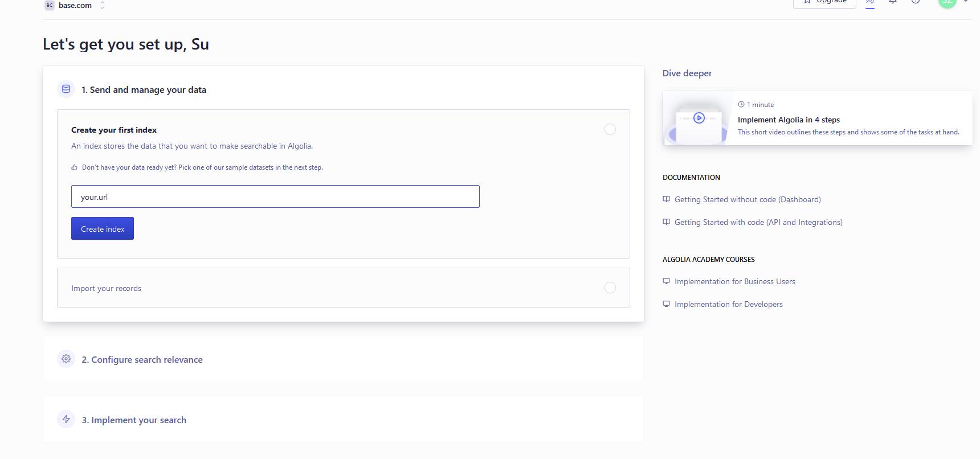
Task: Open the 'Implement Algolia in 4 steps' card title
Action: [x=789, y=120]
